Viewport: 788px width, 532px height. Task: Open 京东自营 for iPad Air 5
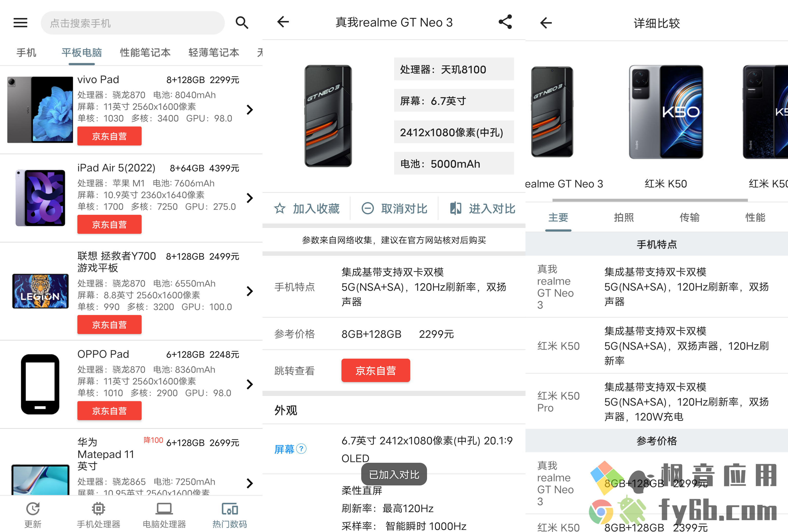tap(109, 224)
